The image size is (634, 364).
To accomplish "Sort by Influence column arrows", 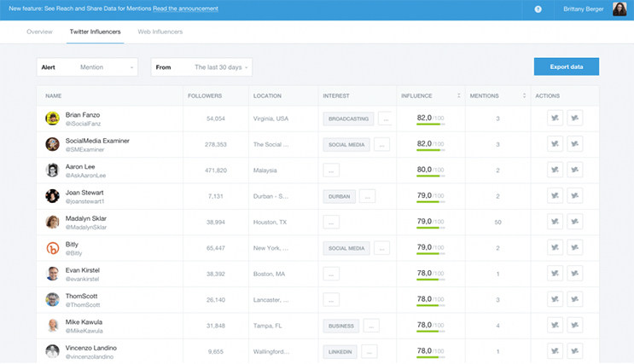I will coord(458,95).
